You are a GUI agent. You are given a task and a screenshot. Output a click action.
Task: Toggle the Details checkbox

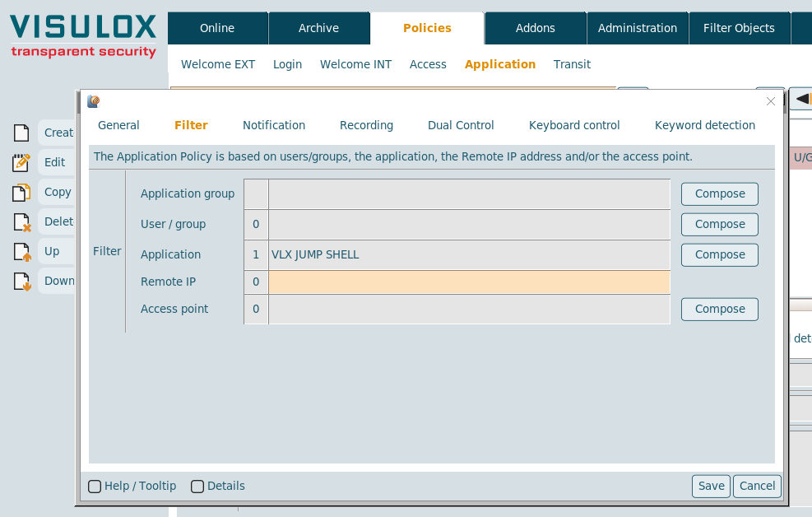(x=197, y=486)
